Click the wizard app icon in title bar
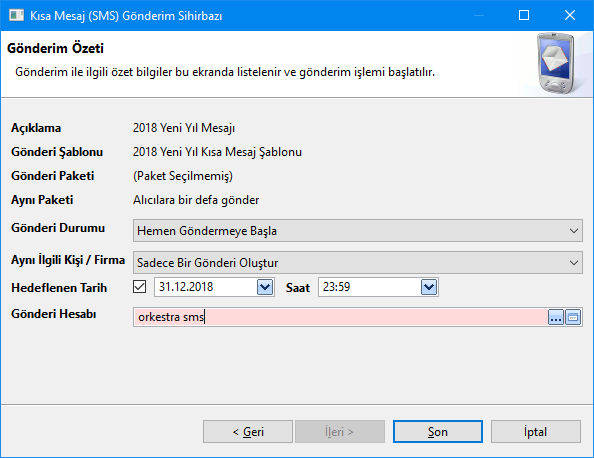This screenshot has width=594, height=458. 16,16
